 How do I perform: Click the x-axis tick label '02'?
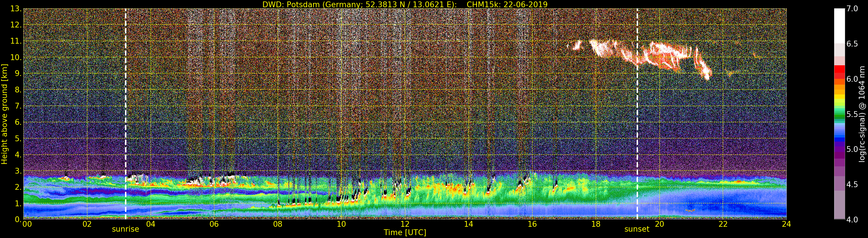pos(87,224)
